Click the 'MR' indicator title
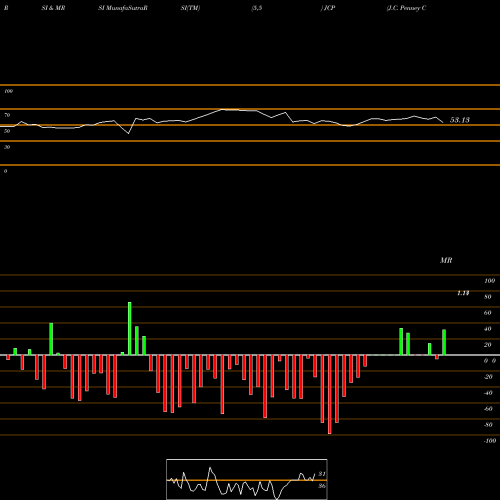500x500 pixels. click(x=446, y=260)
